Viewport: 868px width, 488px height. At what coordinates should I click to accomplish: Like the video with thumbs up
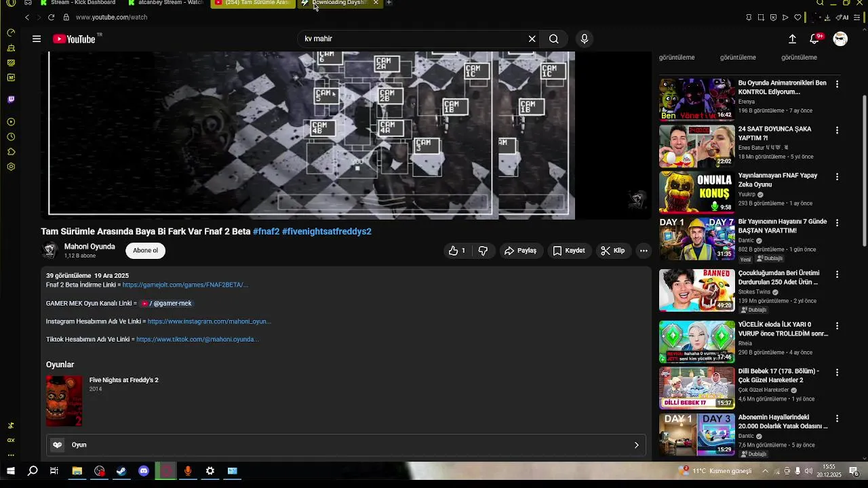457,251
